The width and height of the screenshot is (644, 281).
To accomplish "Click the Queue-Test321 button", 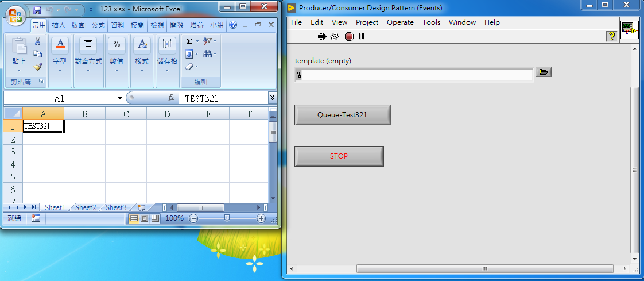I will click(343, 115).
